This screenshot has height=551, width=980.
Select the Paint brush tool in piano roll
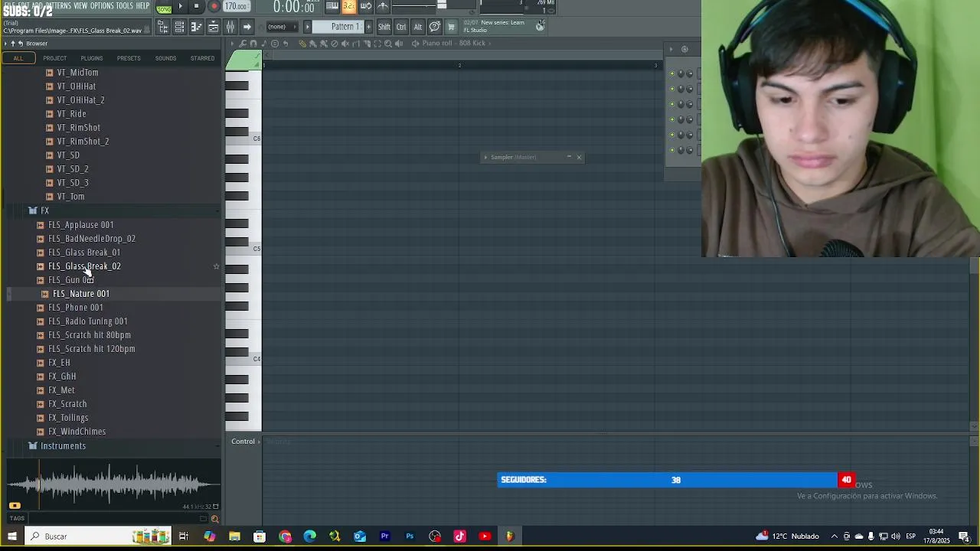[313, 44]
